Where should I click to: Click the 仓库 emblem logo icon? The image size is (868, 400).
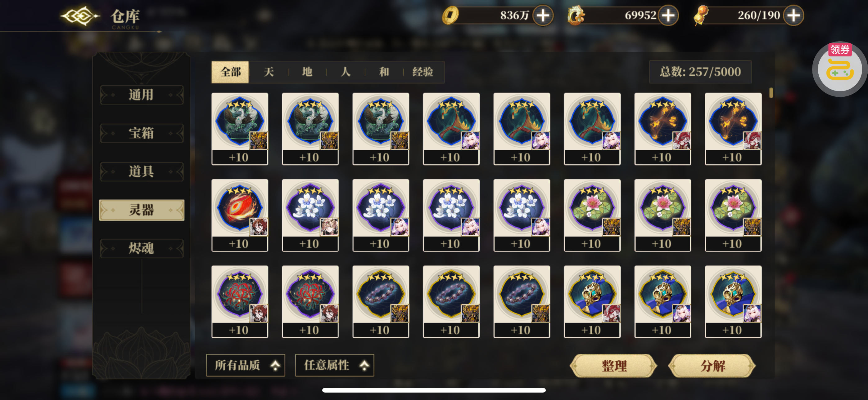pyautogui.click(x=80, y=16)
